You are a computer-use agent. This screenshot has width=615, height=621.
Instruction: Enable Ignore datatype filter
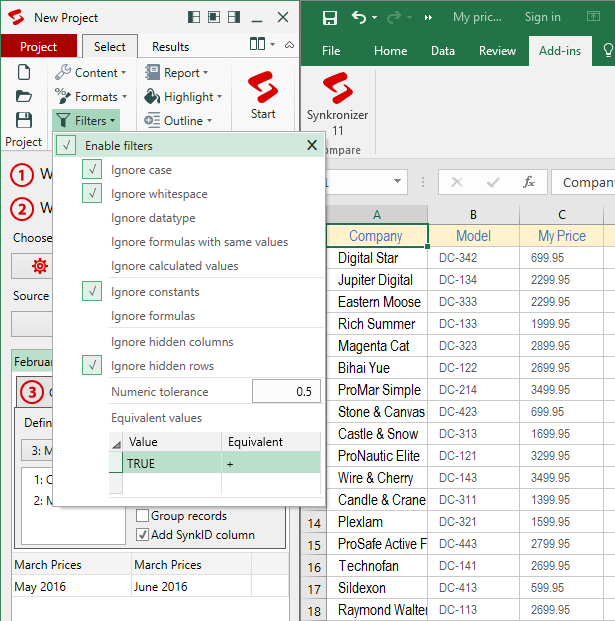click(153, 218)
